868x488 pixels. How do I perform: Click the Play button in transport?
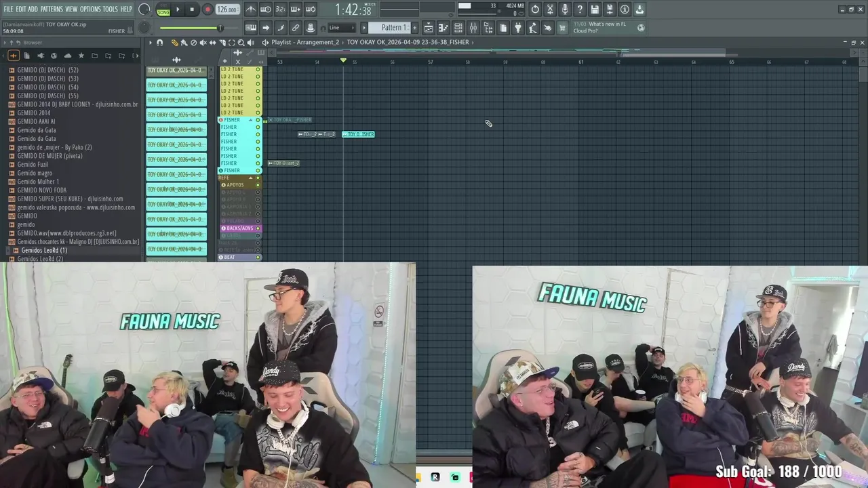pos(178,9)
